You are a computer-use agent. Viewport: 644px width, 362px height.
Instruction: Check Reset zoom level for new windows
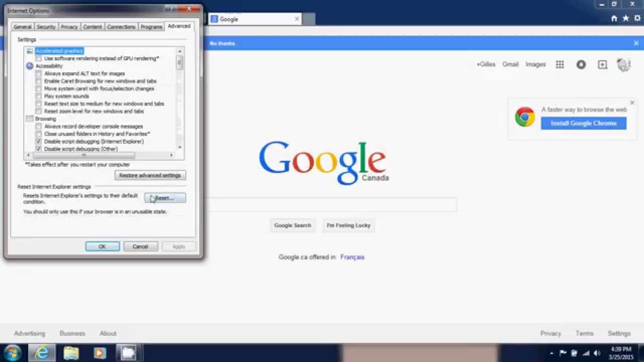tap(39, 111)
